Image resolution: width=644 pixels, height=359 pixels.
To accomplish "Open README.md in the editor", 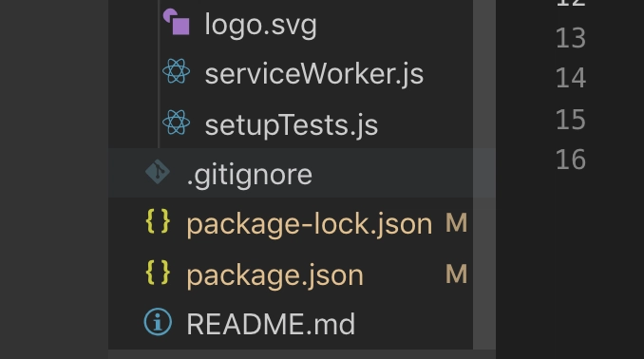I will click(x=271, y=324).
